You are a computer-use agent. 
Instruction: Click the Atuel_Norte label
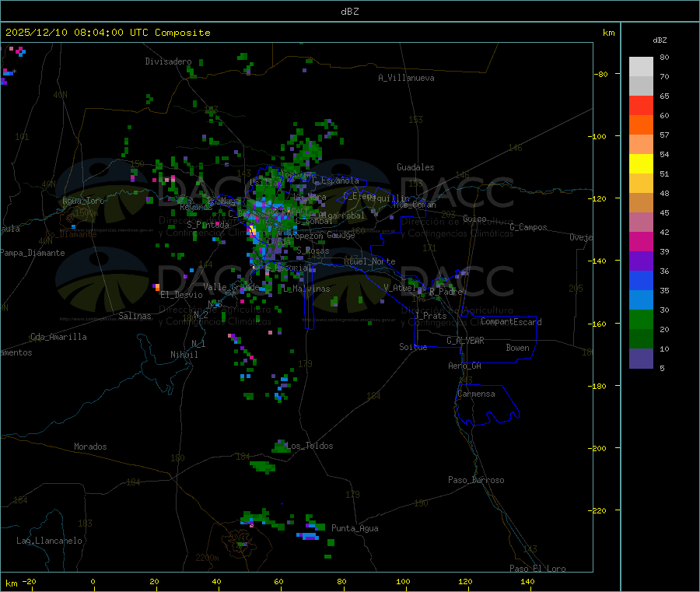369,261
